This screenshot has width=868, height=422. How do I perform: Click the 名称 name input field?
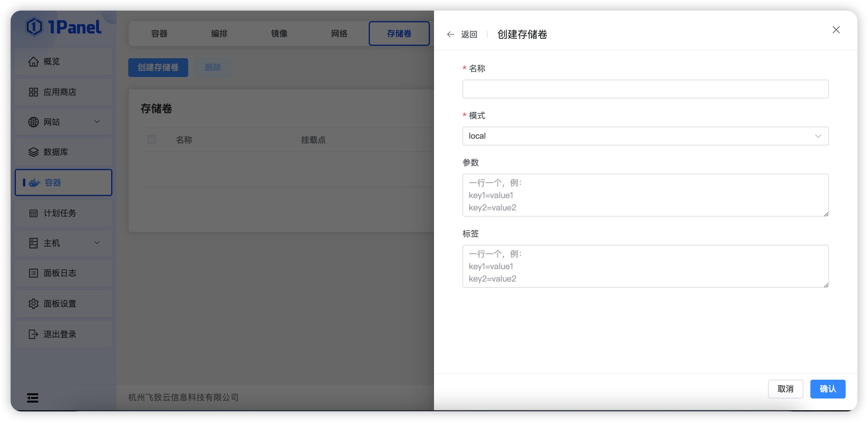645,89
